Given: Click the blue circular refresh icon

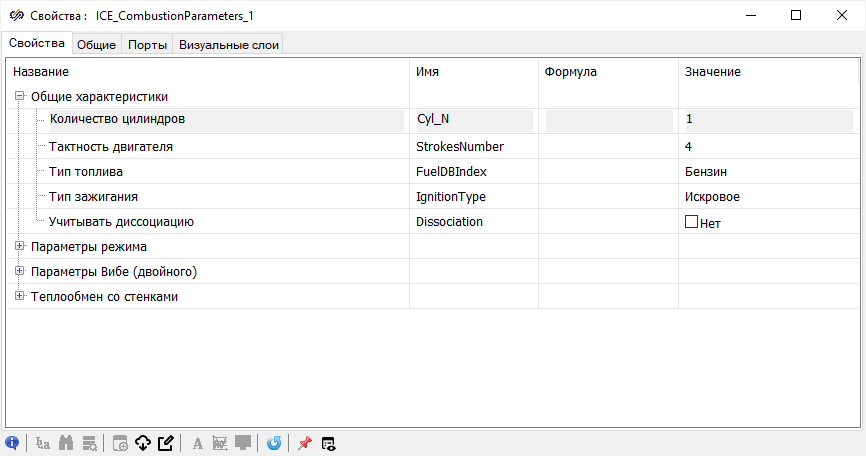Looking at the screenshot, I should tap(274, 443).
